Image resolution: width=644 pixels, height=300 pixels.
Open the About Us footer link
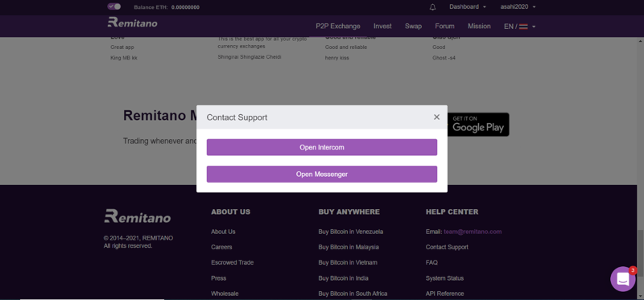click(223, 232)
